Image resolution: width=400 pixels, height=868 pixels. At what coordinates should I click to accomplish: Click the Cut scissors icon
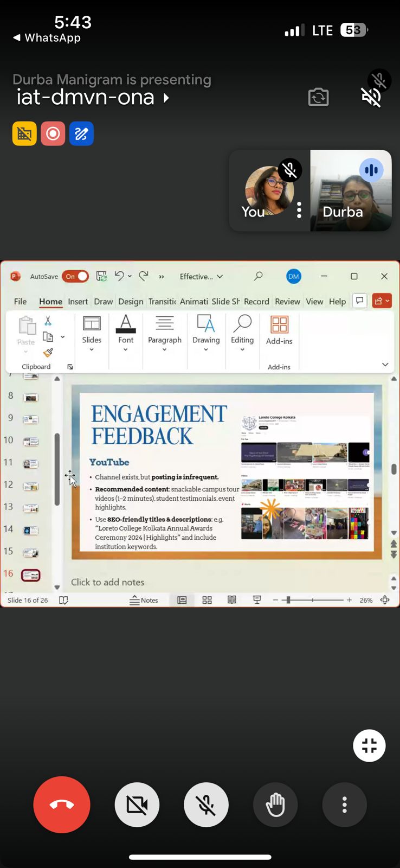click(48, 321)
